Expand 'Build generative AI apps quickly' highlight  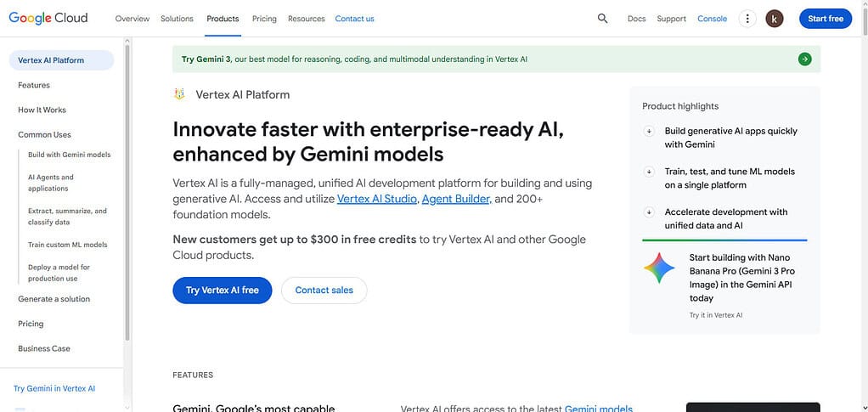(649, 131)
